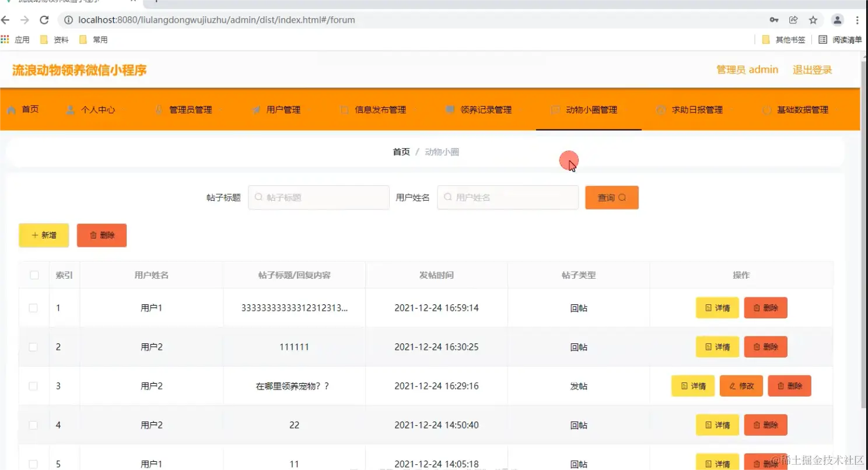View 详情 for the 111111 post
This screenshot has height=470, width=868.
click(717, 347)
